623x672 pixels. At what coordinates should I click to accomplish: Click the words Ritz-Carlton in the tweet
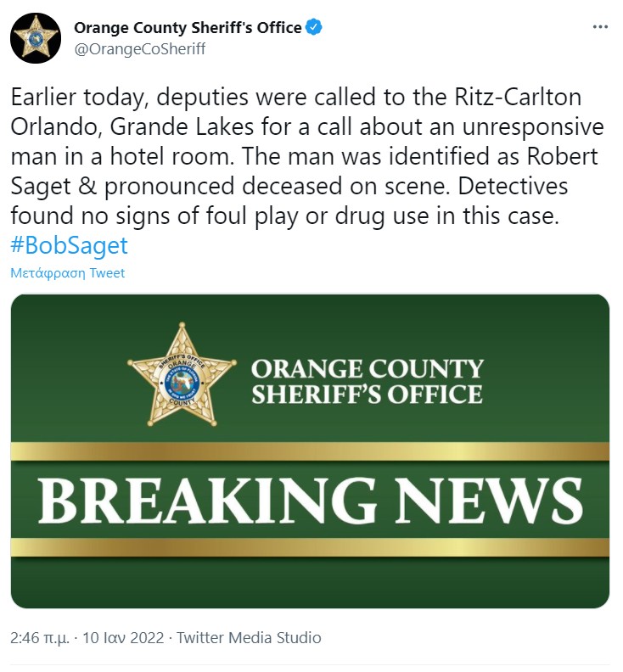tap(518, 97)
